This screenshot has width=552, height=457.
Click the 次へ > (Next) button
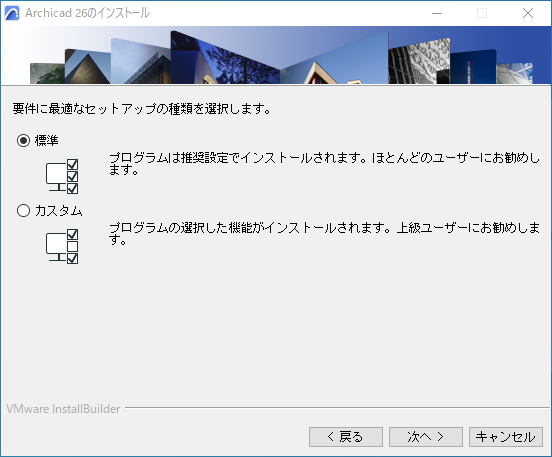click(x=426, y=437)
